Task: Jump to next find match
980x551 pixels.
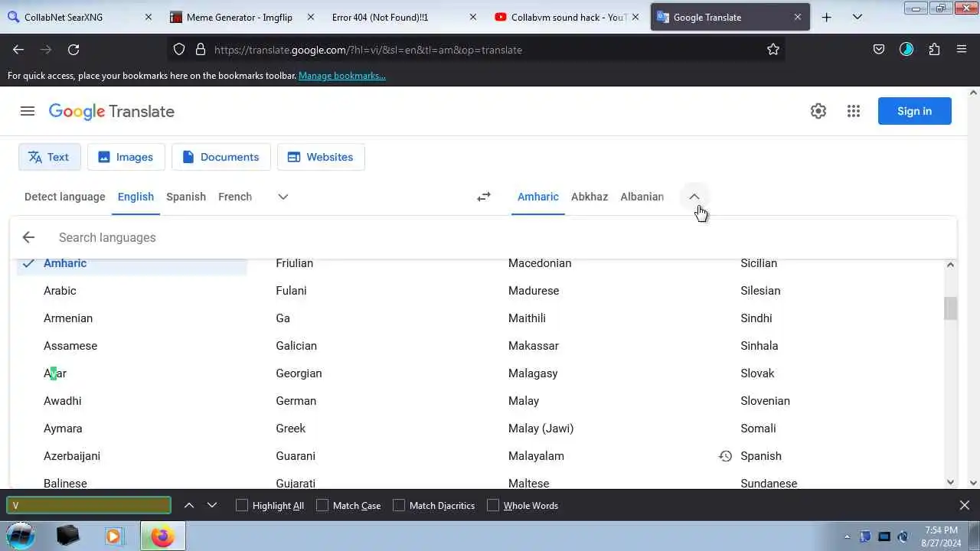Action: coord(212,505)
